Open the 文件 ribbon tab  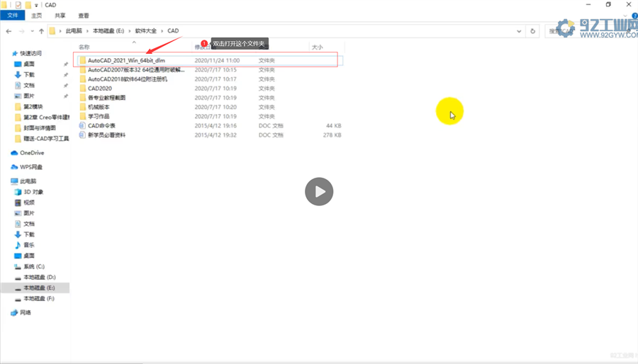pos(13,16)
